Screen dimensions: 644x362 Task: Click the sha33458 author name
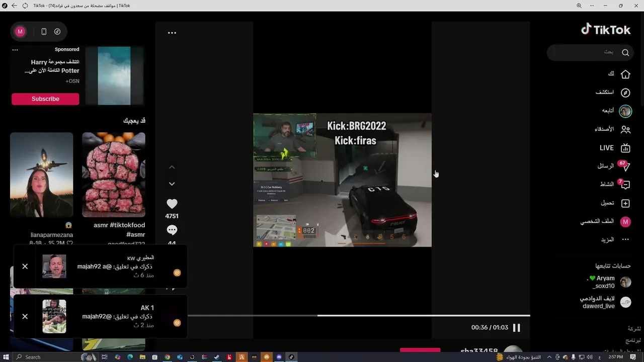[479, 351]
